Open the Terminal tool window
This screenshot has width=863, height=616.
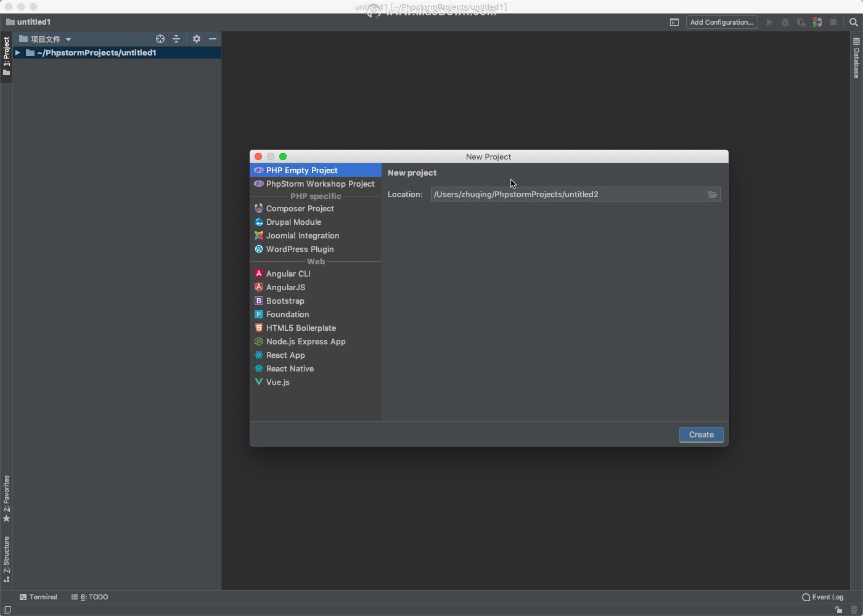pos(38,597)
